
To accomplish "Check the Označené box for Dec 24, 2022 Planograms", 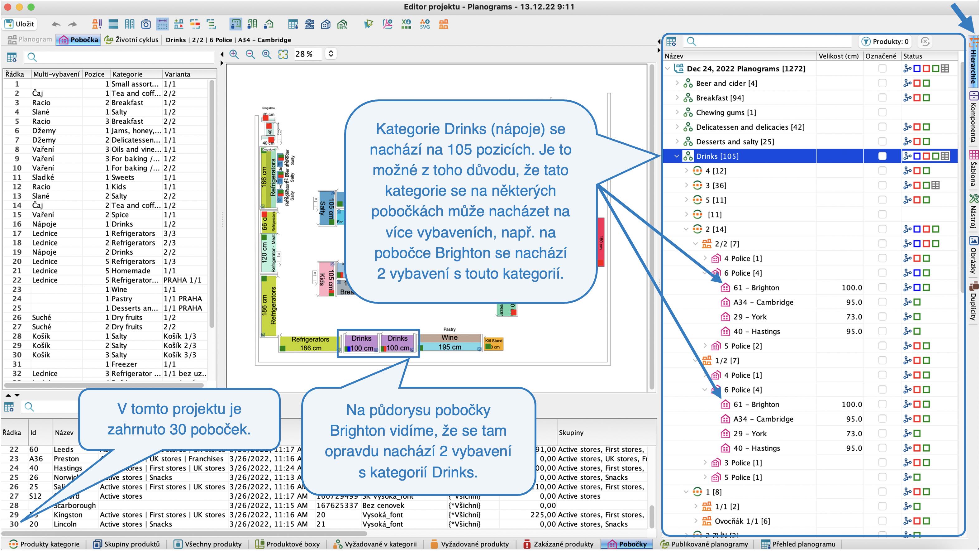I will coord(882,69).
